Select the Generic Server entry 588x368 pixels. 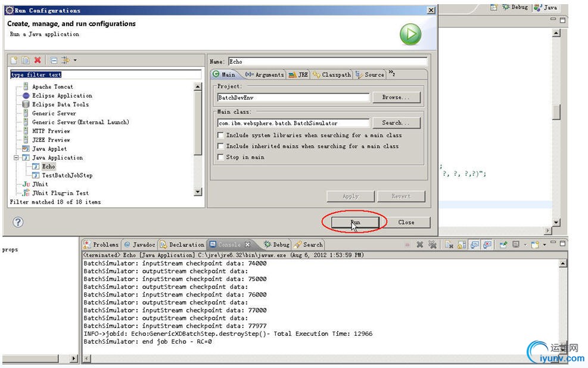[54, 113]
